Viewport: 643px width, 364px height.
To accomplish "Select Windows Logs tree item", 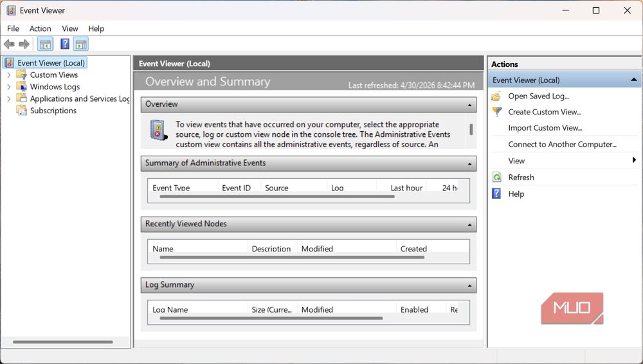I will pyautogui.click(x=55, y=87).
